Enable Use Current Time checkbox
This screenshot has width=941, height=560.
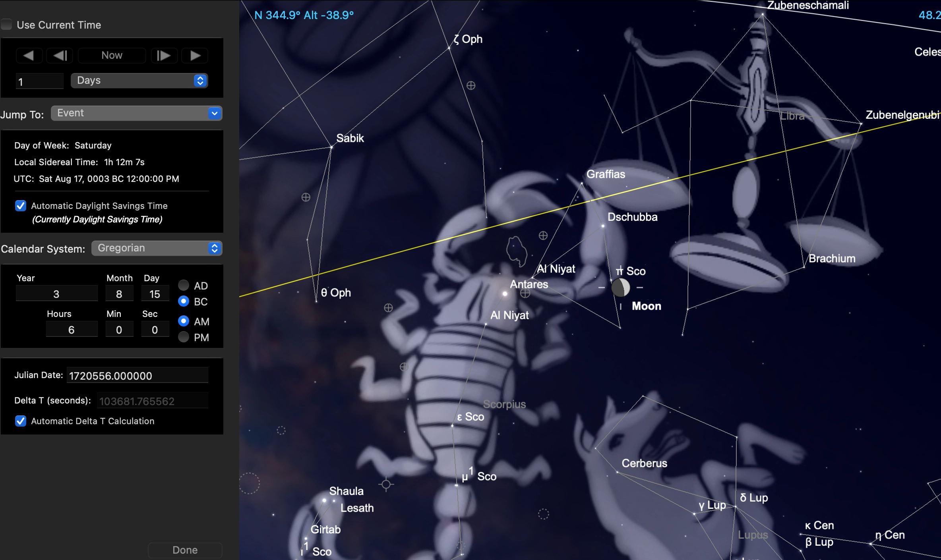pyautogui.click(x=7, y=25)
